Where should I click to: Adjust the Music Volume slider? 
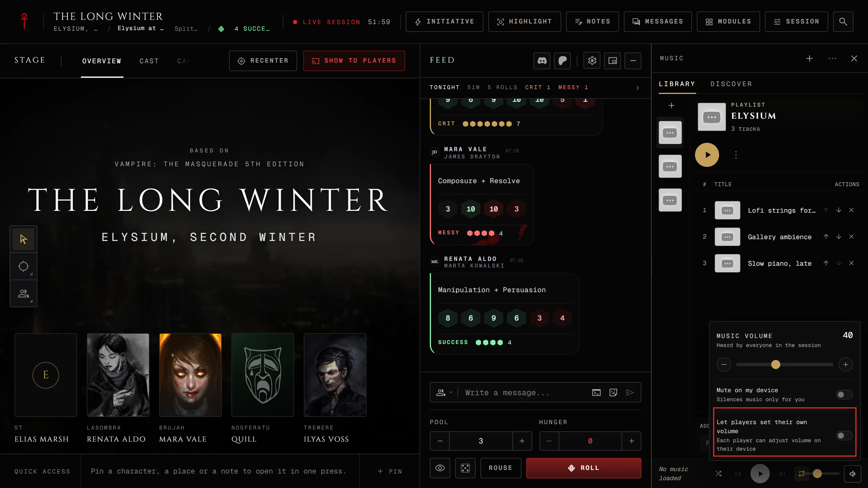click(x=785, y=364)
